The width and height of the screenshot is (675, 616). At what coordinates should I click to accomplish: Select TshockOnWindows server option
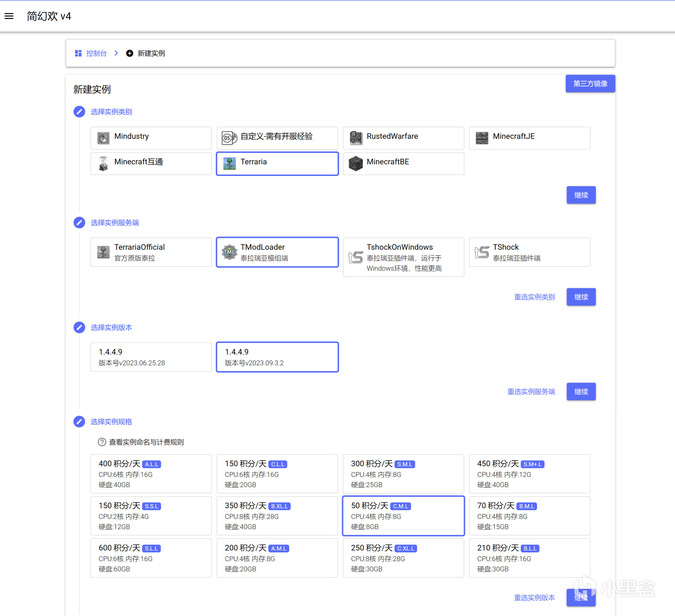click(403, 257)
